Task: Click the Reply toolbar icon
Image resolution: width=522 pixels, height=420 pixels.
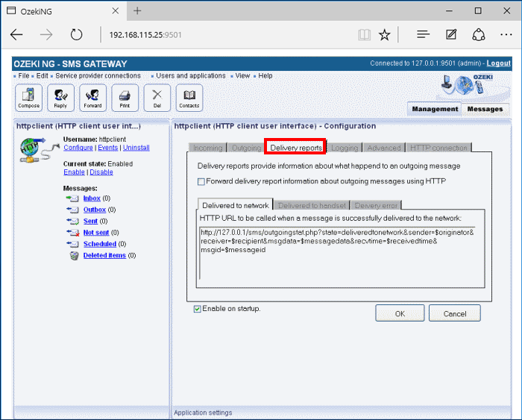Action: point(61,97)
